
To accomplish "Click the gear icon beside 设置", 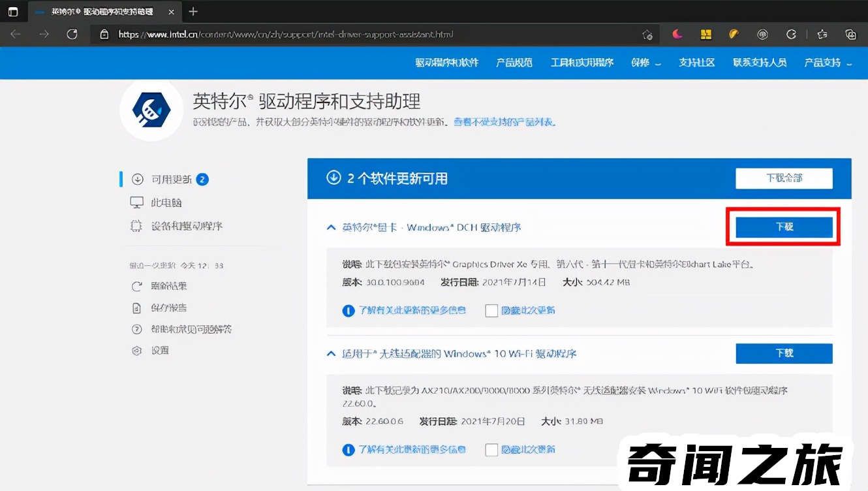I will [137, 351].
